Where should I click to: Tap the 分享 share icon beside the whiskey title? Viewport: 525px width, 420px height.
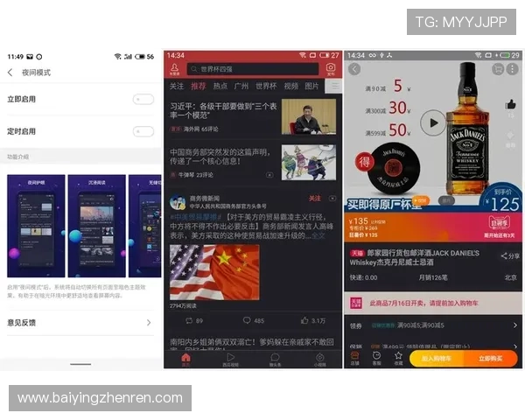point(510,256)
